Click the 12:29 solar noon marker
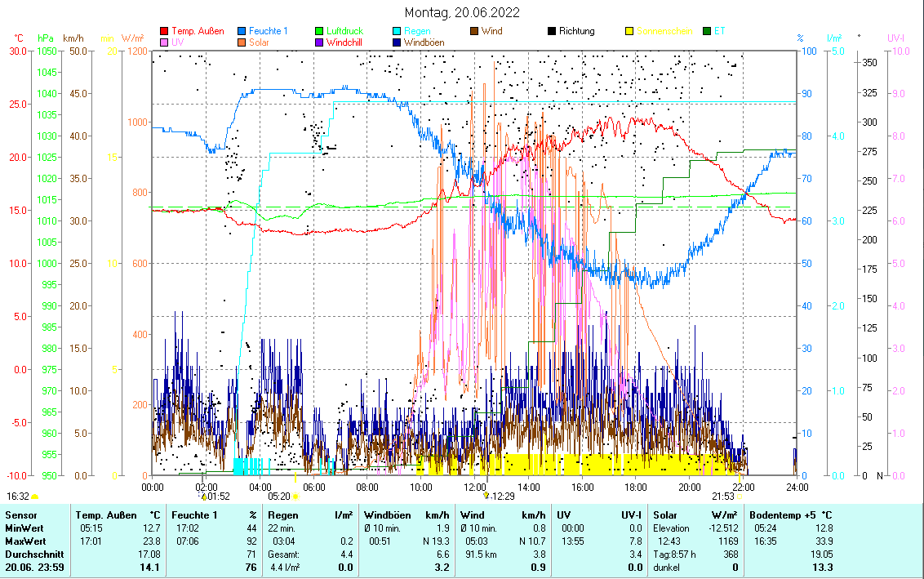 [x=501, y=496]
